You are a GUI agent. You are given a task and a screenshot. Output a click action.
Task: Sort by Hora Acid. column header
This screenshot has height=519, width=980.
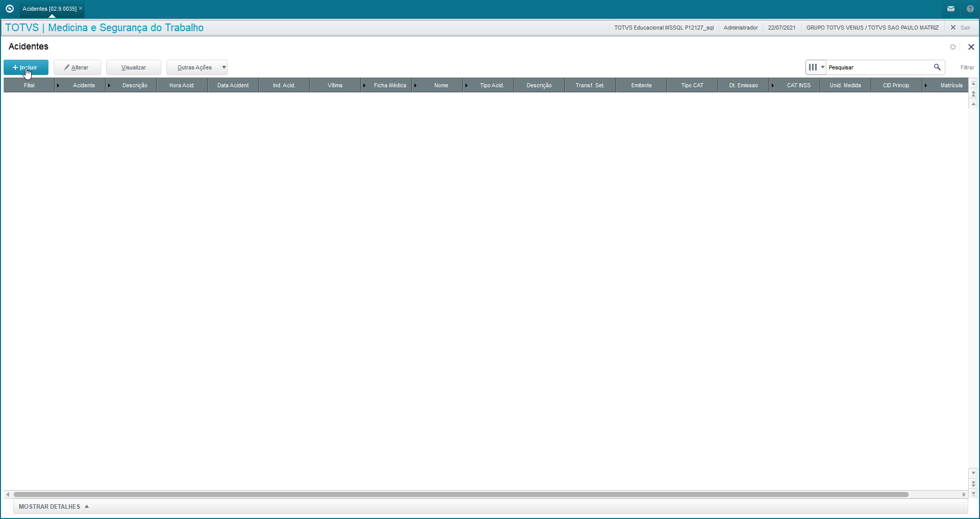tap(182, 85)
